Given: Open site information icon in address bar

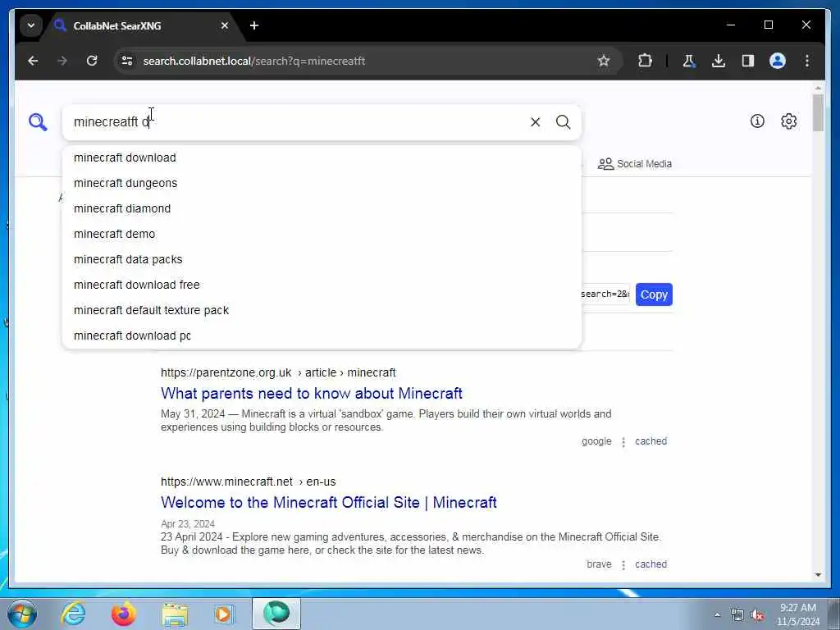Looking at the screenshot, I should (x=127, y=61).
